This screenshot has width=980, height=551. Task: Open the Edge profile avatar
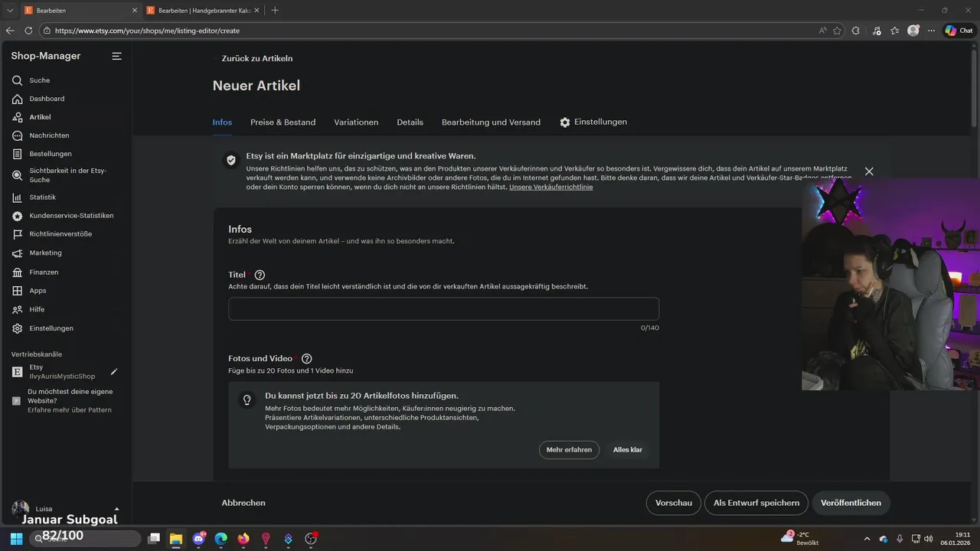click(x=913, y=31)
